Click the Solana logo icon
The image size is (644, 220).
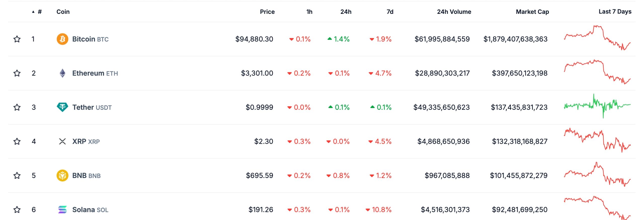pos(62,209)
